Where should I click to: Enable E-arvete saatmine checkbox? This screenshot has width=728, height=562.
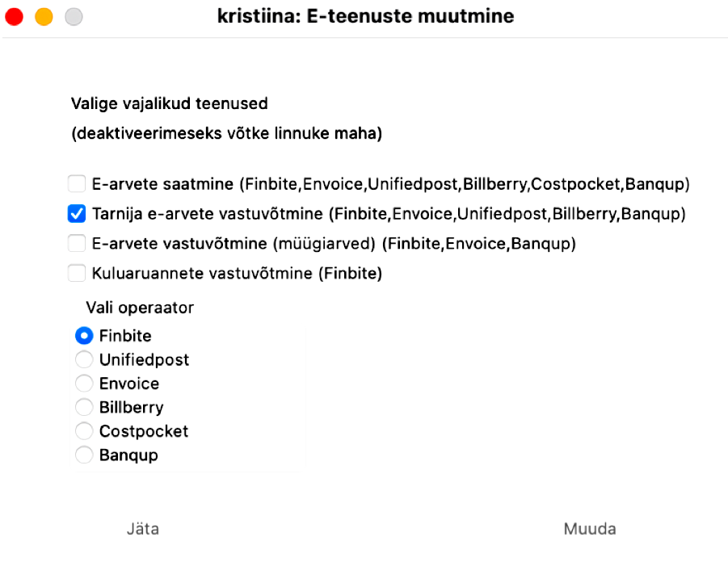pos(77,184)
